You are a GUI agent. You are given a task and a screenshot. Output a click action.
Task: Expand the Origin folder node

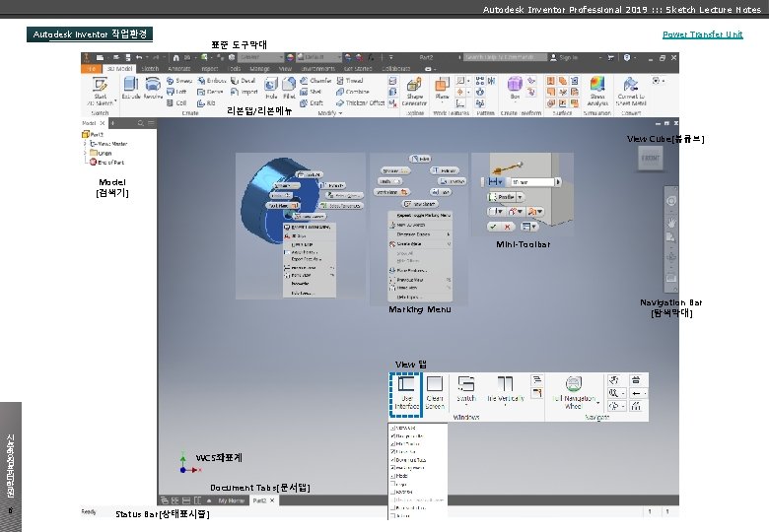point(86,153)
